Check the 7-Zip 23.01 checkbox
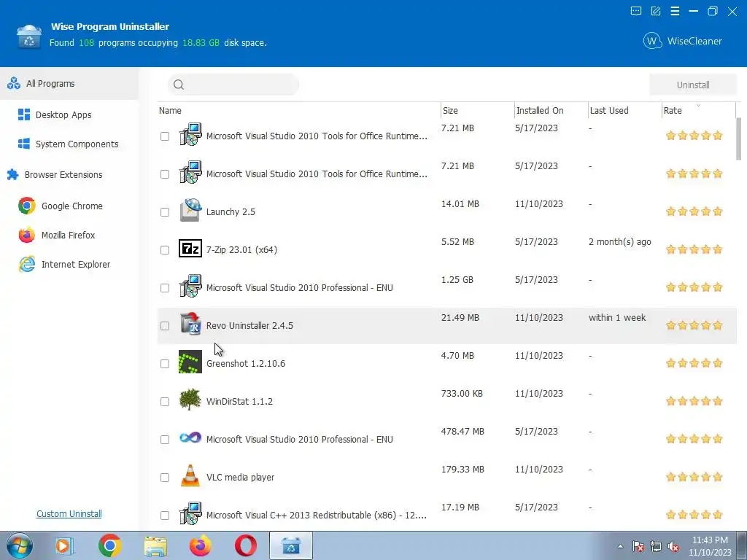Viewport: 747px width, 560px height. pyautogui.click(x=165, y=250)
